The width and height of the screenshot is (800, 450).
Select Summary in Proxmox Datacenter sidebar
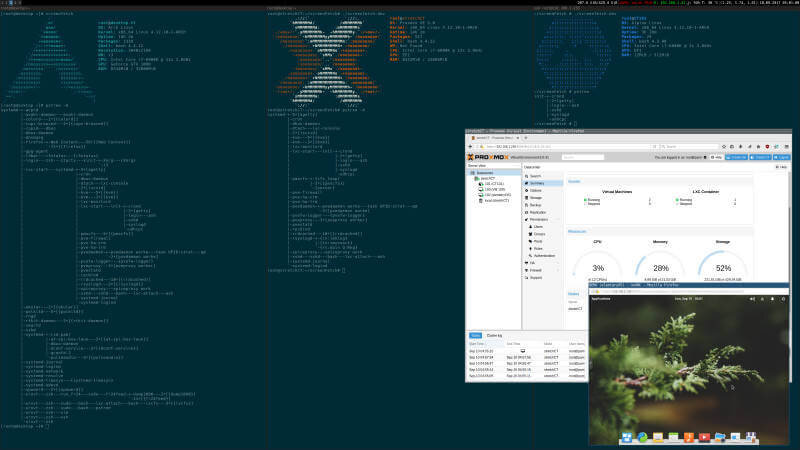542,183
